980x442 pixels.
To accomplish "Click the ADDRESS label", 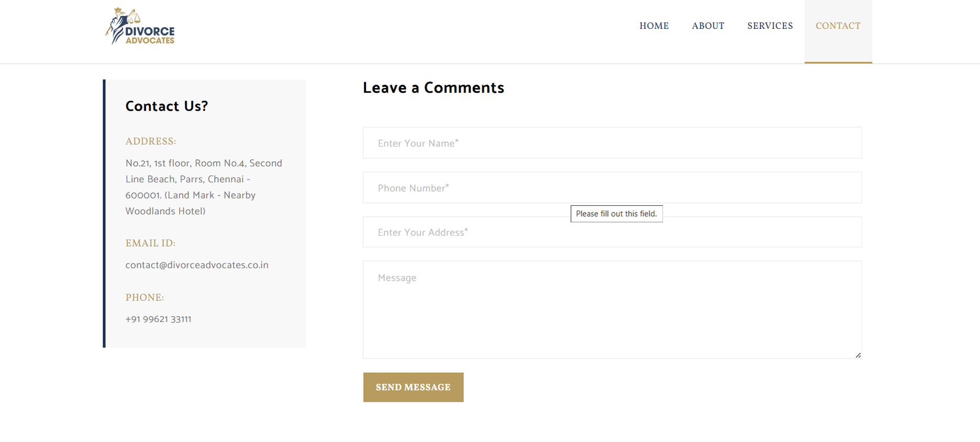I will point(151,141).
